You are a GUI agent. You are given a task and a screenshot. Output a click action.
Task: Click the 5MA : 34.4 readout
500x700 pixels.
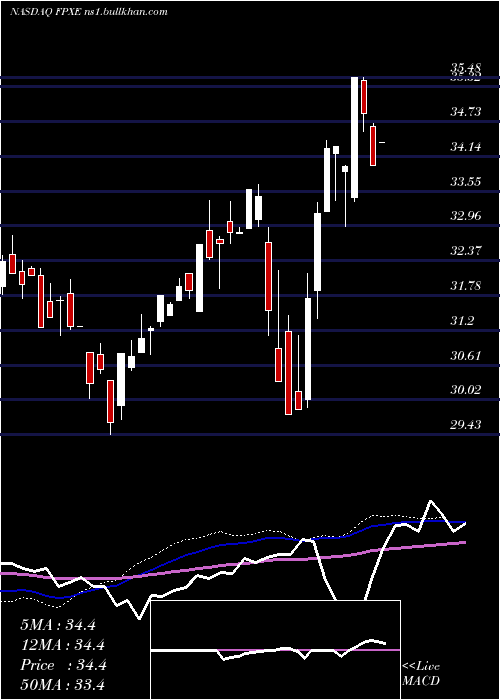tap(58, 625)
